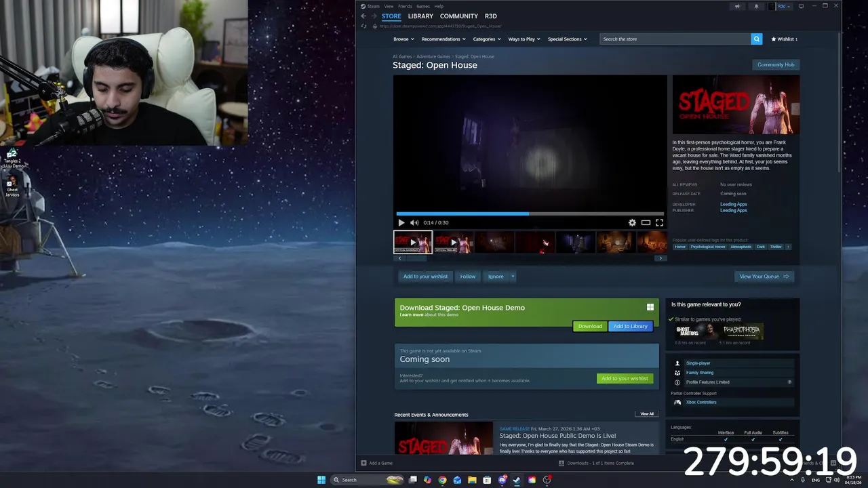
Task: Click the store search magnifier button
Action: tap(756, 39)
